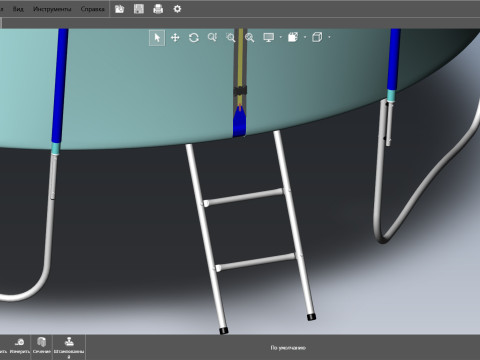This screenshot has height=360, width=480.
Task: Activate the pan (move) tool
Action: click(x=175, y=38)
